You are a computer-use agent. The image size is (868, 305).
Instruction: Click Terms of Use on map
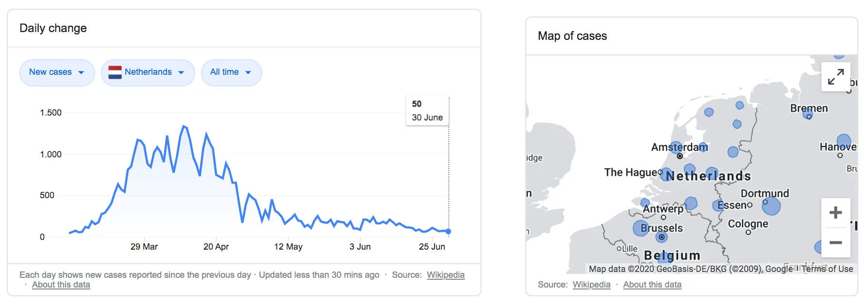pos(827,269)
